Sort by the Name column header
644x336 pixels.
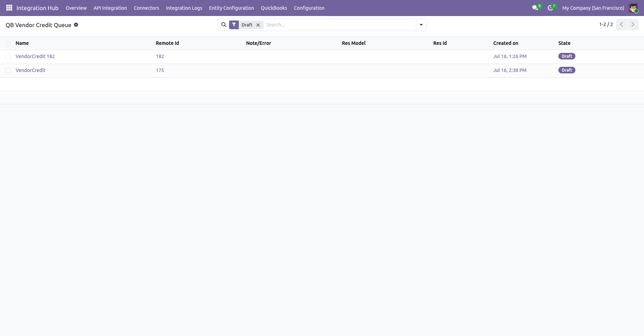[x=22, y=43]
